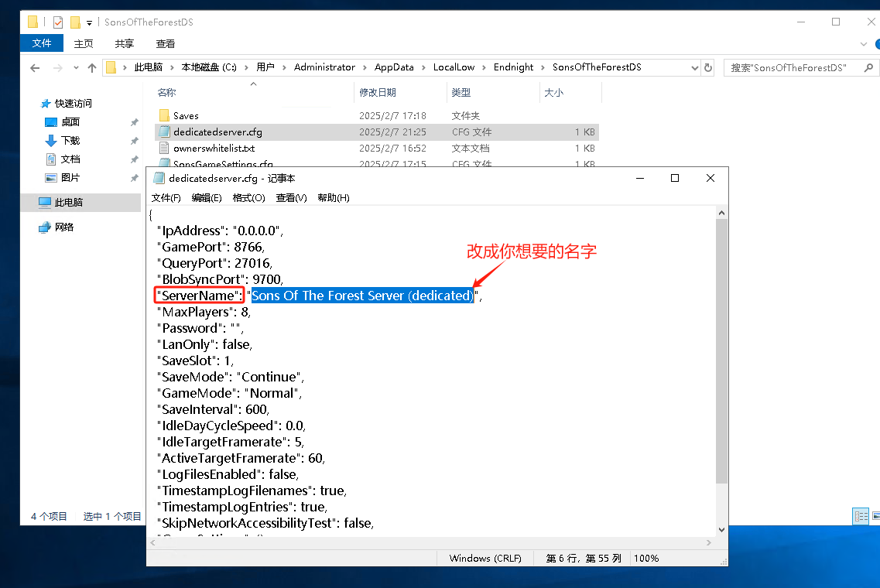Select the ownerswhitelist.txt file icon
The width and height of the screenshot is (880, 588).
(x=164, y=148)
